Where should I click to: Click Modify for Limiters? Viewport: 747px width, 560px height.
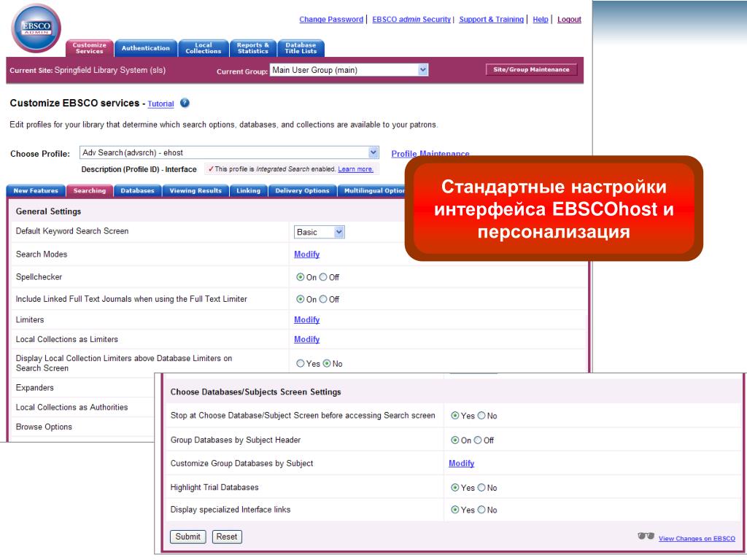click(307, 320)
